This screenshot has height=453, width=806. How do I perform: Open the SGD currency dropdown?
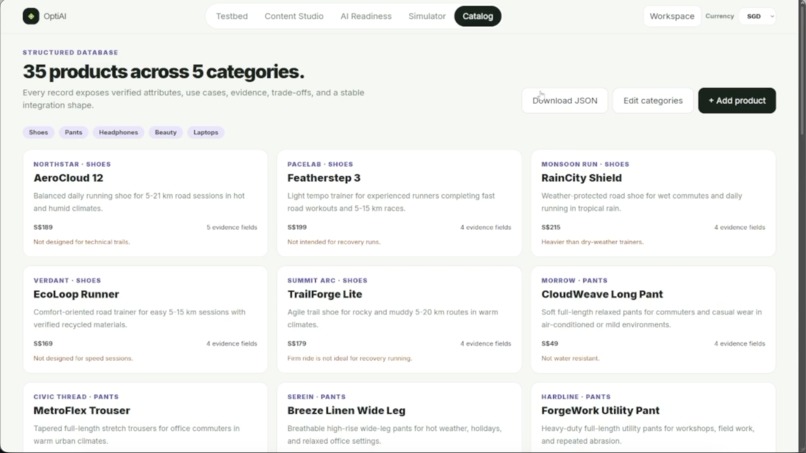[758, 16]
